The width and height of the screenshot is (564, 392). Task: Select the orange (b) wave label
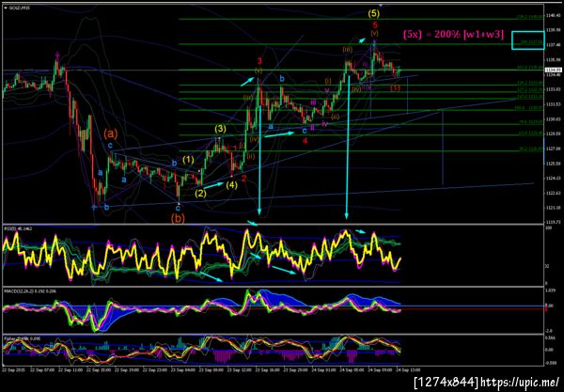click(x=178, y=218)
